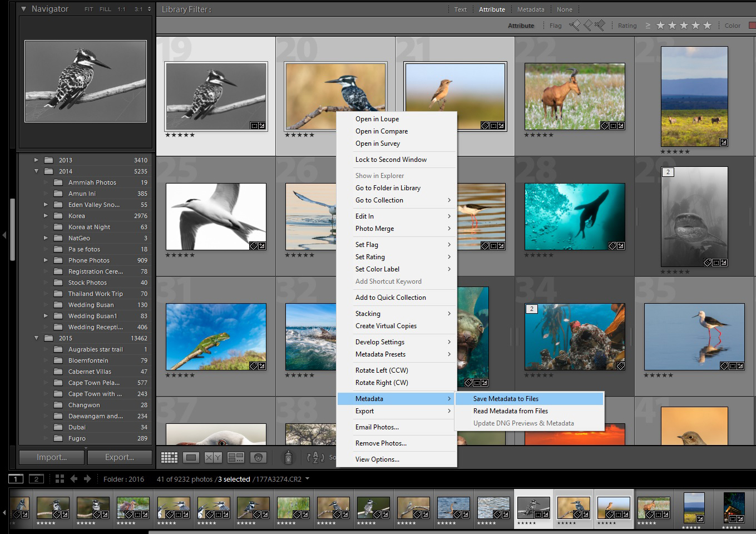Set Navigator zoom to FILL
Screen dimensions: 756x534
click(105, 9)
